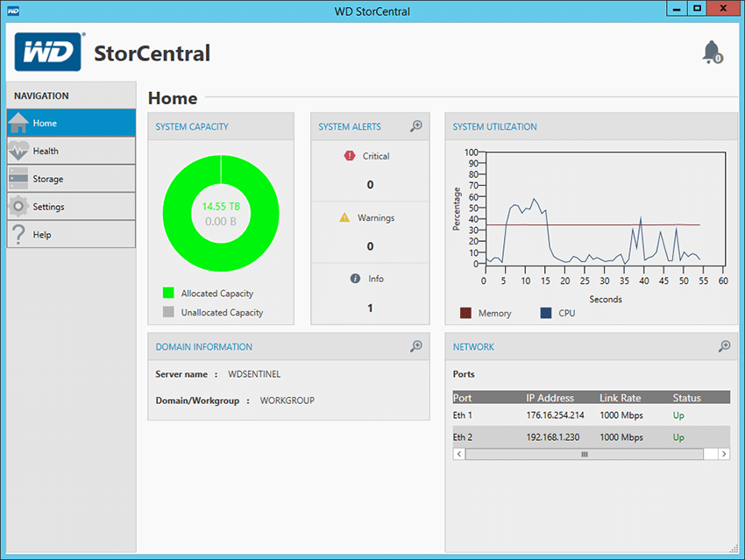Click the Warnings label

coord(376,217)
